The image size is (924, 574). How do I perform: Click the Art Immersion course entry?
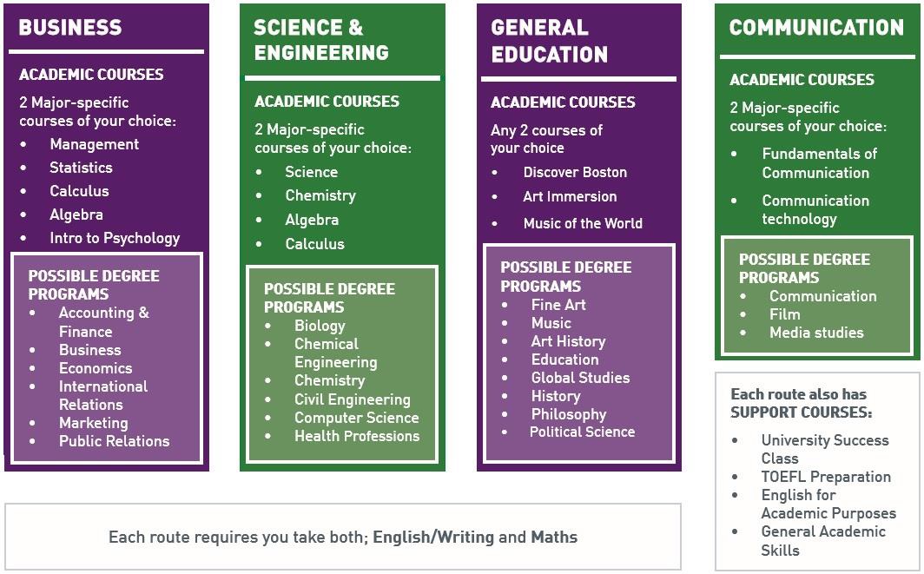(x=570, y=196)
